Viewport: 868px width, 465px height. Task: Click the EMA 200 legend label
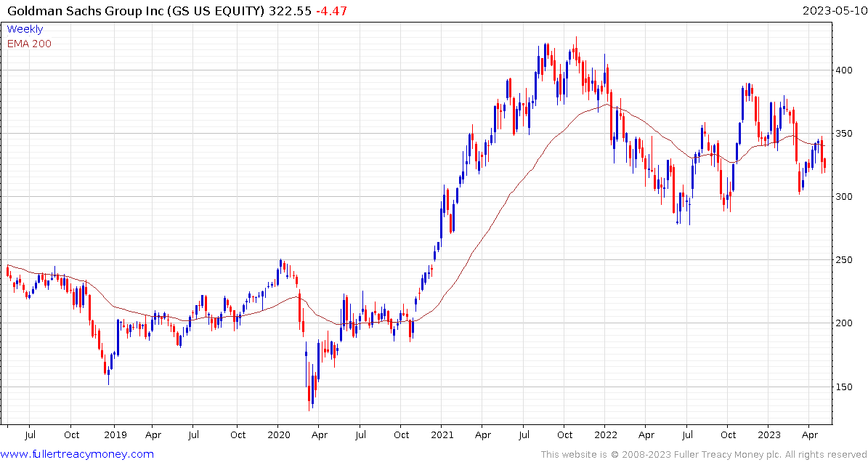[29, 44]
